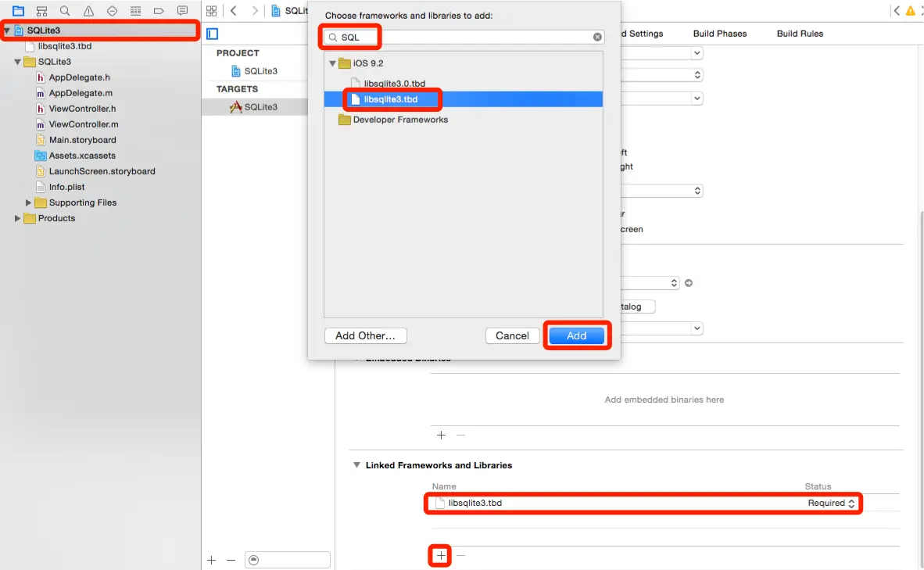Open AppDelegate.h
The width and height of the screenshot is (924, 570).
79,77
